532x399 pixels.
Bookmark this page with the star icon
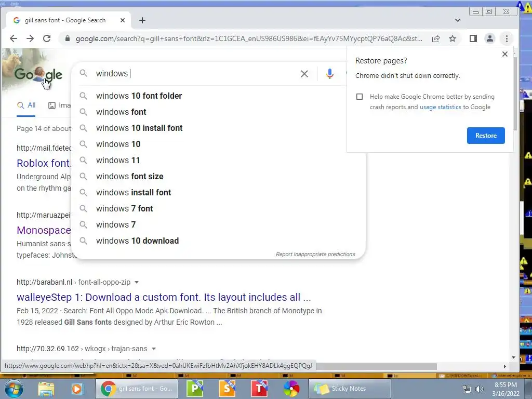(x=453, y=38)
